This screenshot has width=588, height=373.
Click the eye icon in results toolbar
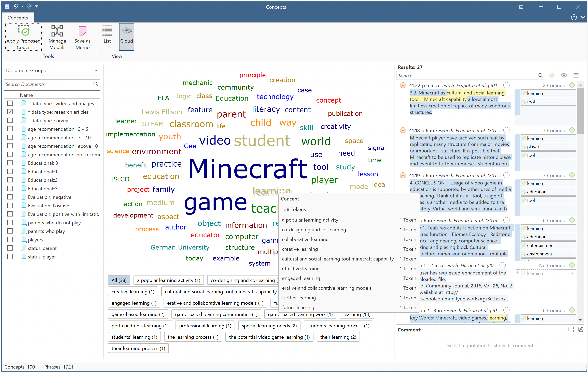(x=564, y=75)
